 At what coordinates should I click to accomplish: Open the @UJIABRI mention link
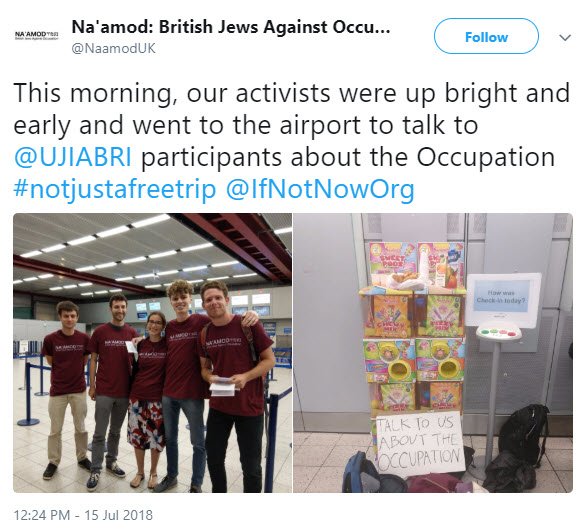[73, 157]
